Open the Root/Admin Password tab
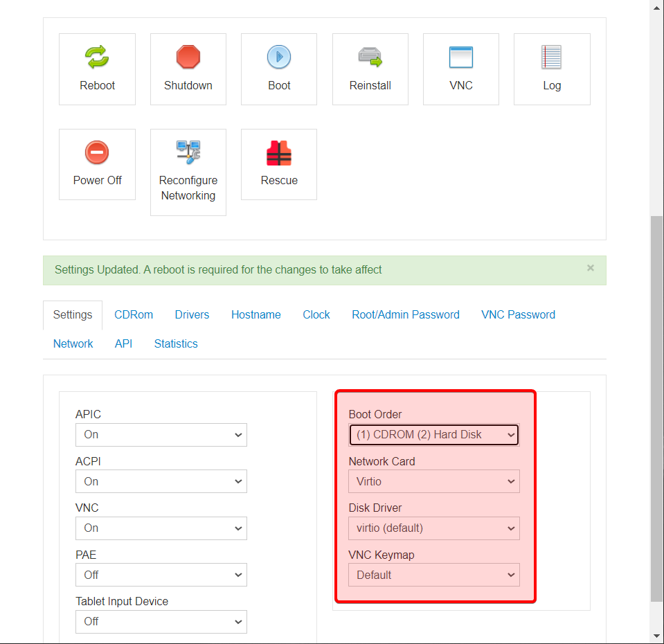The width and height of the screenshot is (664, 644). click(x=406, y=314)
